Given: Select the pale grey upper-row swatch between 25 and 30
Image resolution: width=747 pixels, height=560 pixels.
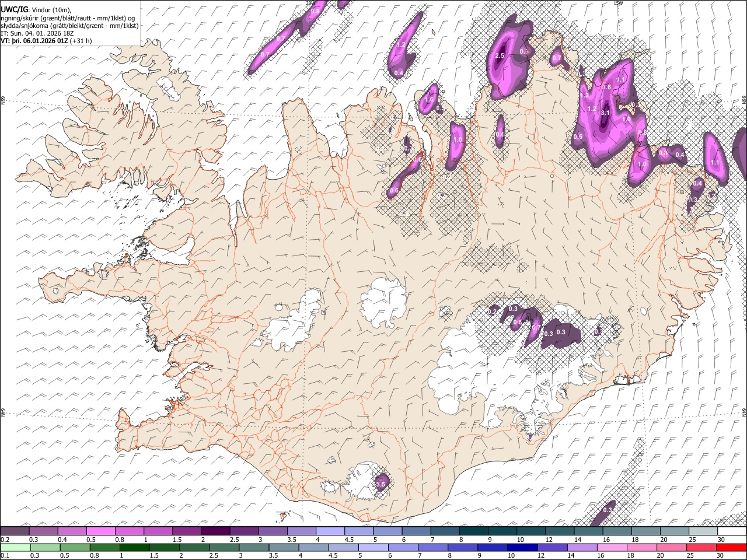Looking at the screenshot, I should (x=703, y=531).
